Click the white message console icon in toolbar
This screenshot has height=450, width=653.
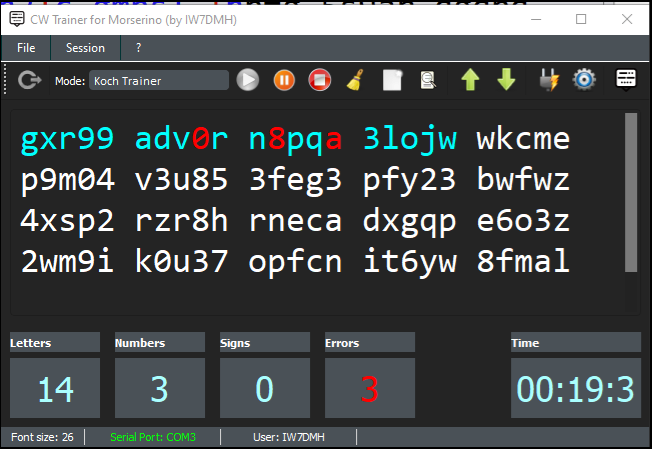[626, 79]
